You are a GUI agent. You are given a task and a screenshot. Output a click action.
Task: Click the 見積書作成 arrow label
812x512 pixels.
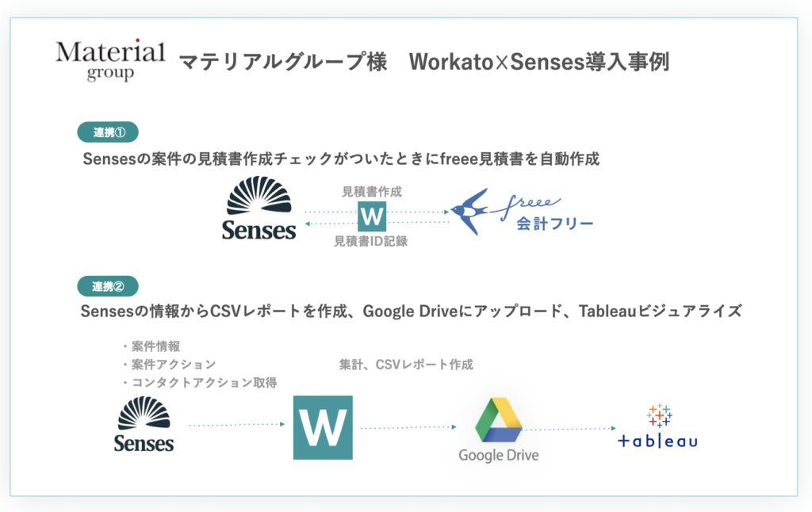(371, 192)
